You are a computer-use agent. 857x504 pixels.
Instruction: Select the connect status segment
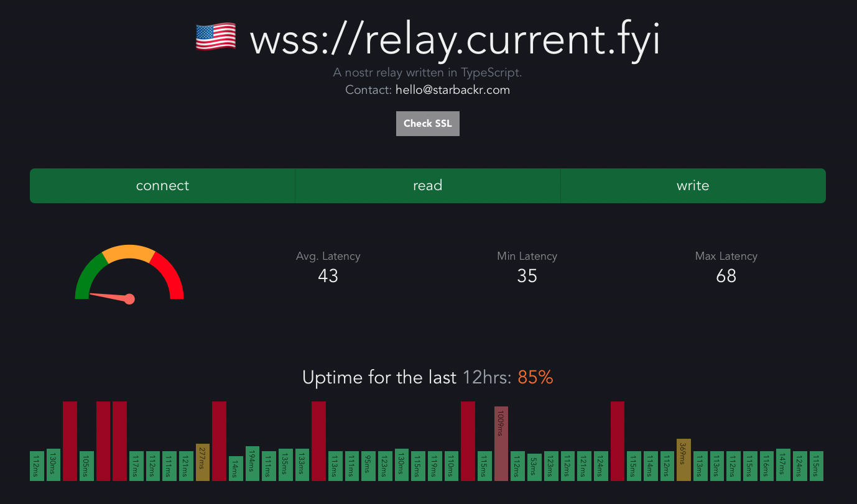pos(162,186)
